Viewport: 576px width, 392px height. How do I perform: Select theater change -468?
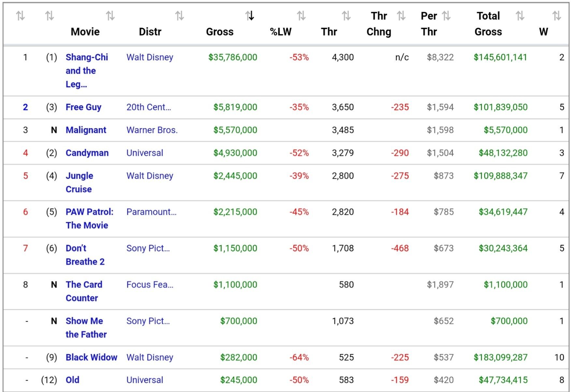pyautogui.click(x=400, y=248)
